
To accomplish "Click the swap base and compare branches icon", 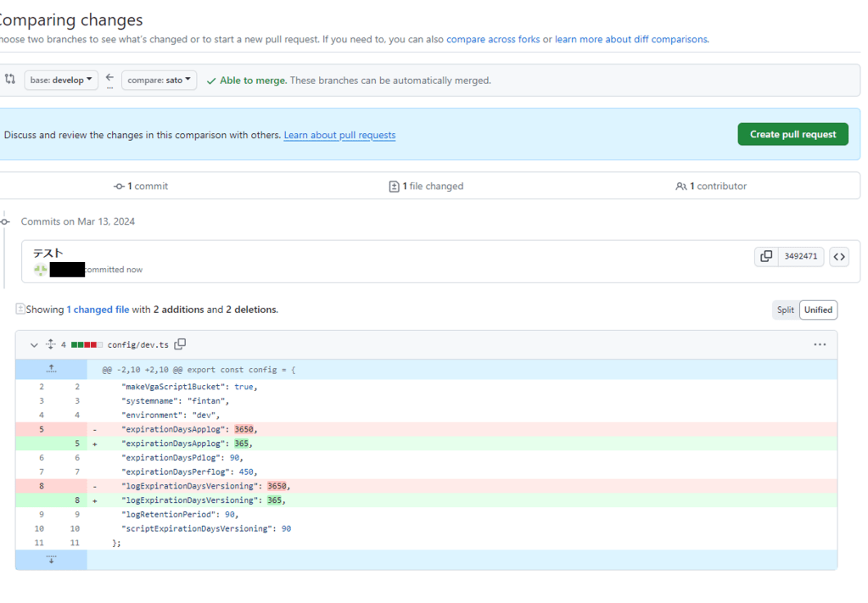I will tap(10, 79).
